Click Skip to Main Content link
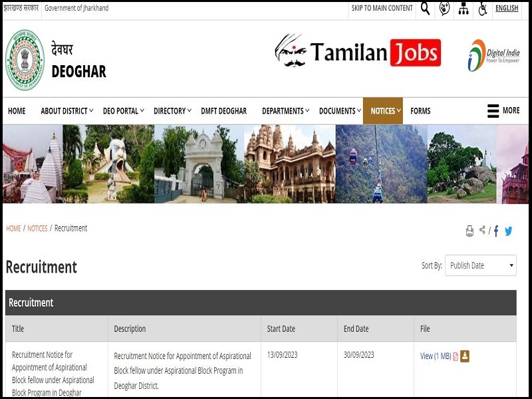The image size is (532, 399). [382, 8]
